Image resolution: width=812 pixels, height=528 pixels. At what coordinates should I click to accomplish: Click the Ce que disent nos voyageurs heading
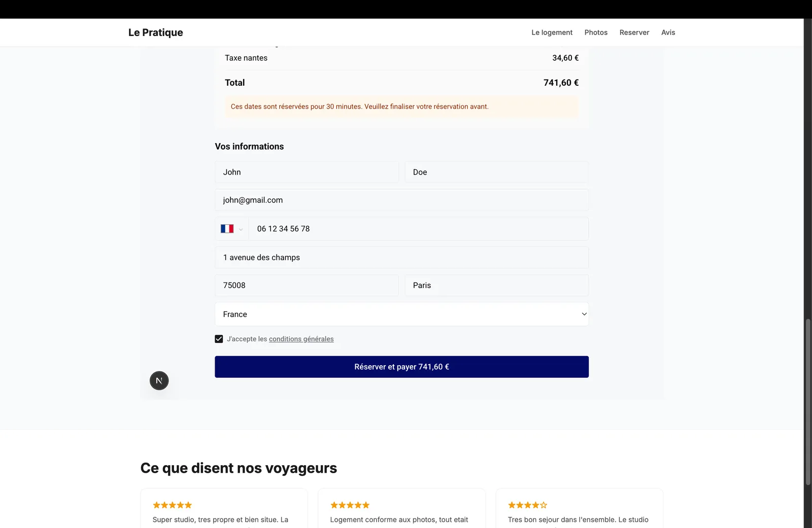coord(239,468)
